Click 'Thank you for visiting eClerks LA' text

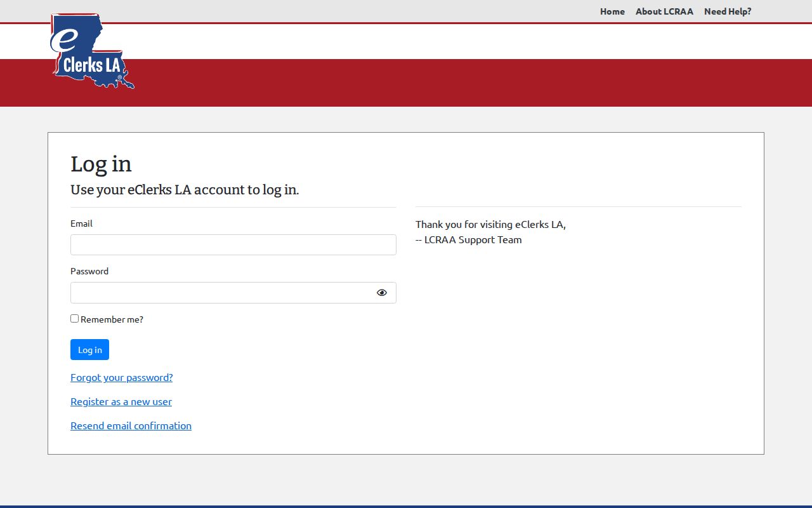click(490, 224)
